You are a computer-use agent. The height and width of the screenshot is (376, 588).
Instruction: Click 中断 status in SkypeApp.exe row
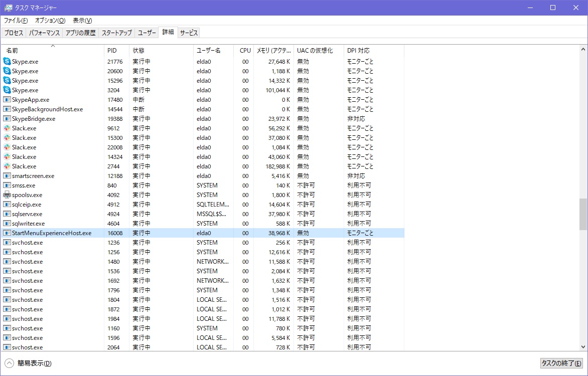(138, 99)
